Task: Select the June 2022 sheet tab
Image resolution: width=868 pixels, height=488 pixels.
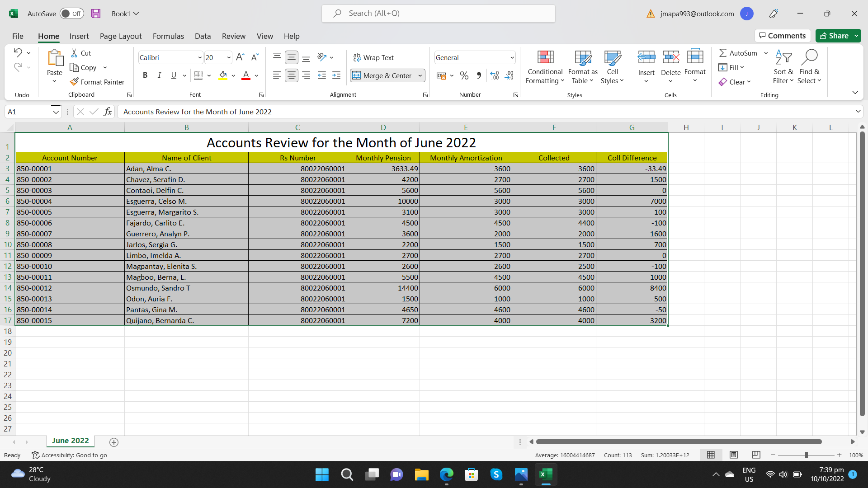Action: (70, 441)
